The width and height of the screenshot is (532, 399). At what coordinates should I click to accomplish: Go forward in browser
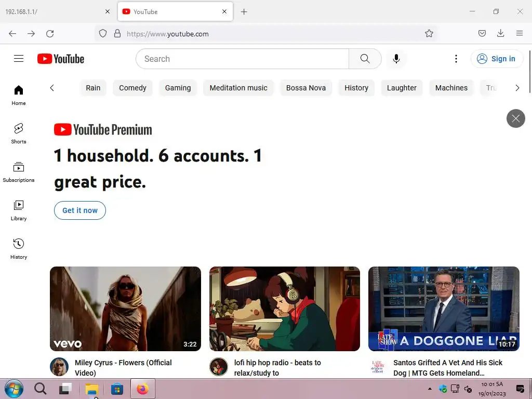pos(31,34)
